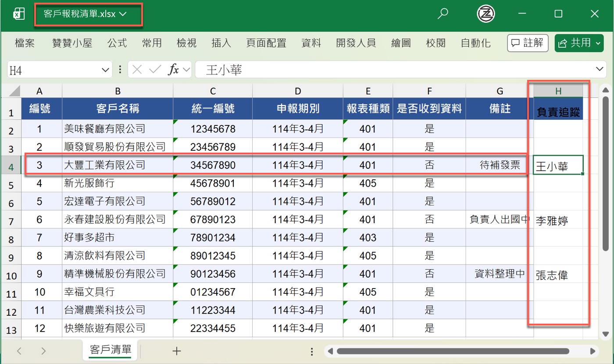Switch to the 頁面配置 ribbon tab
The width and height of the screenshot is (614, 364).
(266, 43)
